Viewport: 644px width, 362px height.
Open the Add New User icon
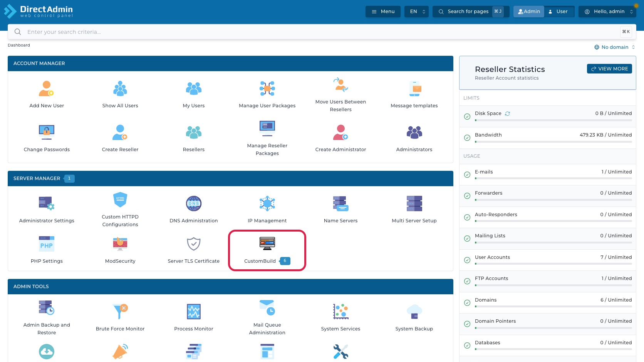pos(47,88)
